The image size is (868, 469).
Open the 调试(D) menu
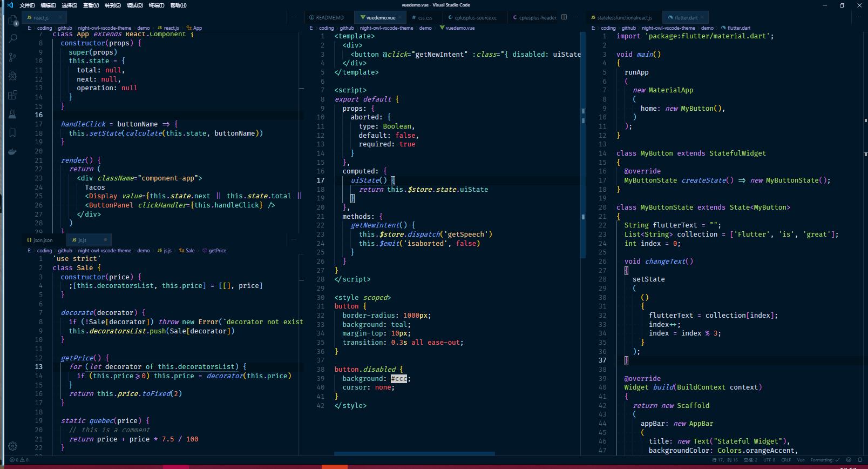point(135,5)
